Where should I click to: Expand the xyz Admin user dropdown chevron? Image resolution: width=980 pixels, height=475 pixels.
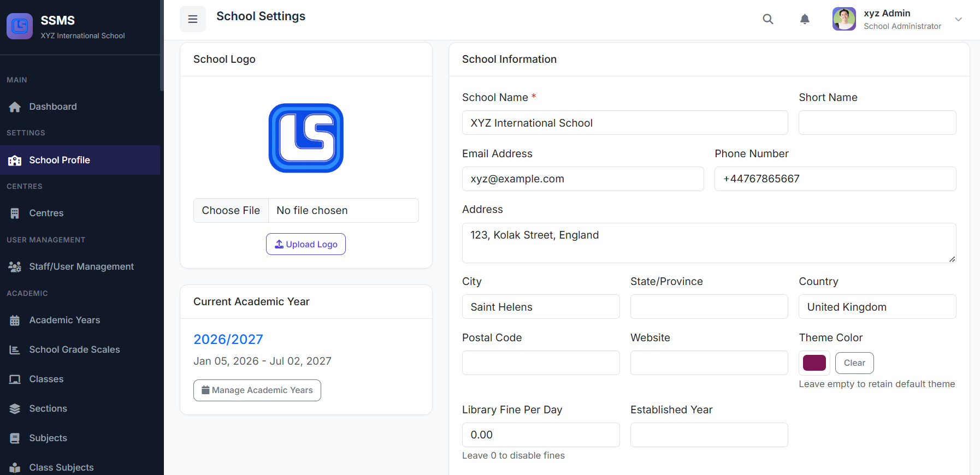coord(958,19)
